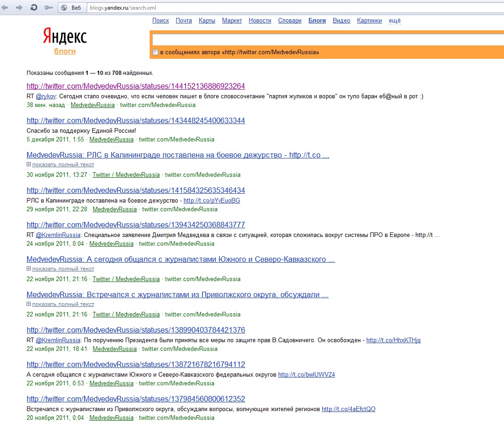The image size is (504, 429).
Task: Open the Почта tab
Action: 184,21
